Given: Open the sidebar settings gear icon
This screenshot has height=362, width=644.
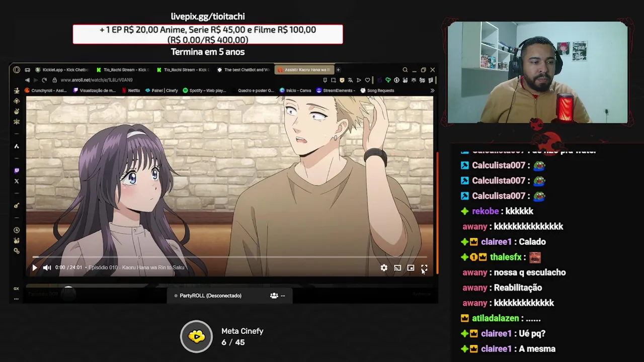Looking at the screenshot, I should (17, 250).
